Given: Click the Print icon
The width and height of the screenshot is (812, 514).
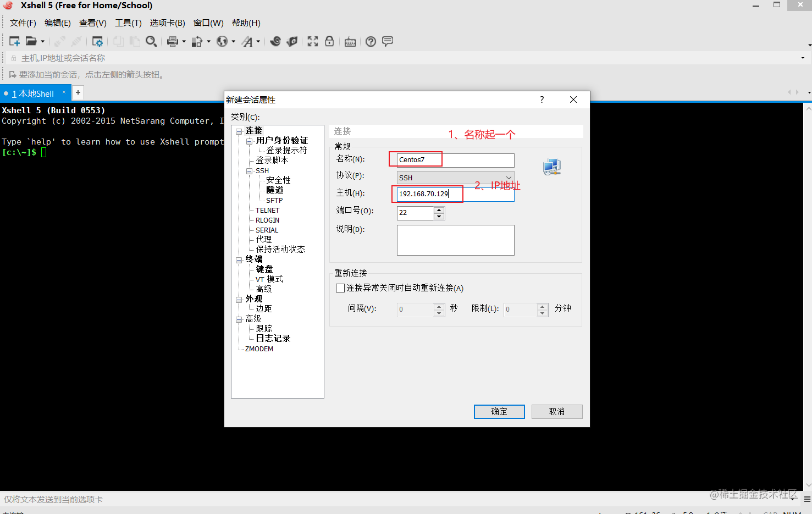Looking at the screenshot, I should (173, 41).
